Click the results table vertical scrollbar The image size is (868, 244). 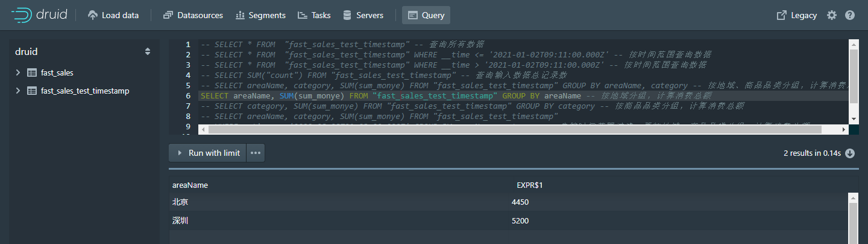tap(853, 223)
